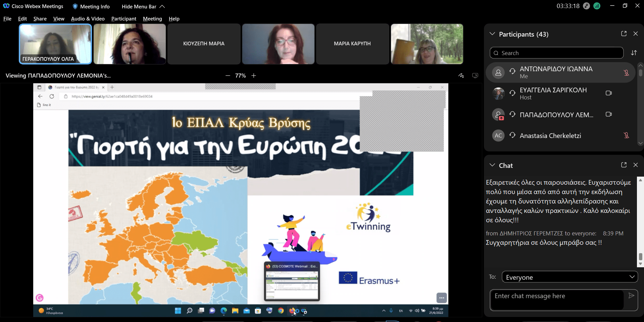The image size is (644, 322).
Task: Pop out the Participants panel
Action: click(624, 34)
